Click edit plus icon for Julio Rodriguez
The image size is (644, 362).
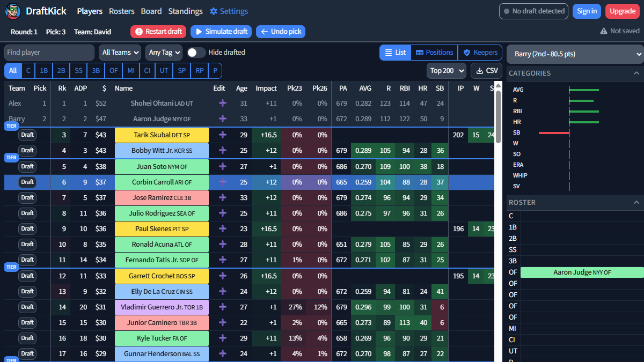tap(223, 213)
